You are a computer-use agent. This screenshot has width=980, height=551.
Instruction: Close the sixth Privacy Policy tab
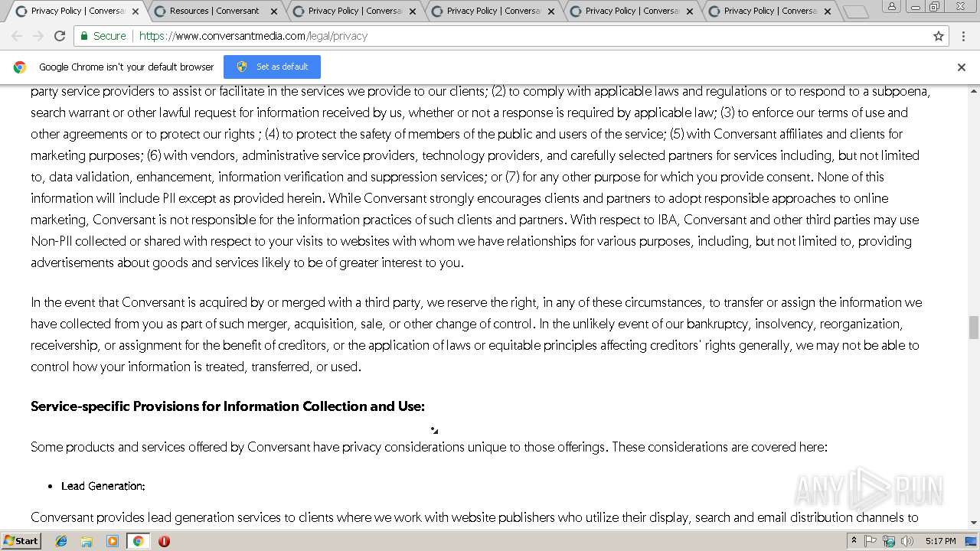828,11
